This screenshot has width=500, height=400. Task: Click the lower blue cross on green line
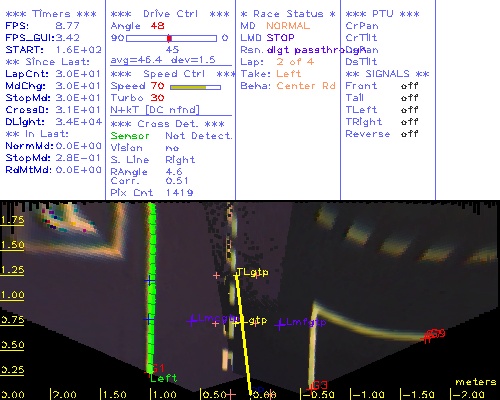(149, 319)
